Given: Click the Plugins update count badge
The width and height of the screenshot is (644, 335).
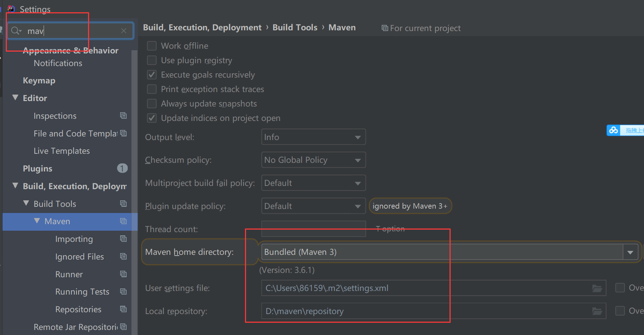Looking at the screenshot, I should click(x=122, y=168).
